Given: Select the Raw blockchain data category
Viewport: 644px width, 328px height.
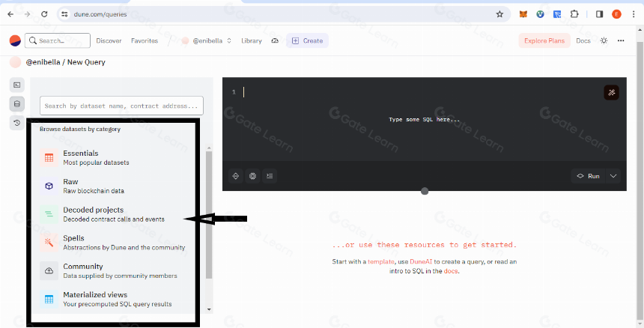Looking at the screenshot, I should [117, 186].
